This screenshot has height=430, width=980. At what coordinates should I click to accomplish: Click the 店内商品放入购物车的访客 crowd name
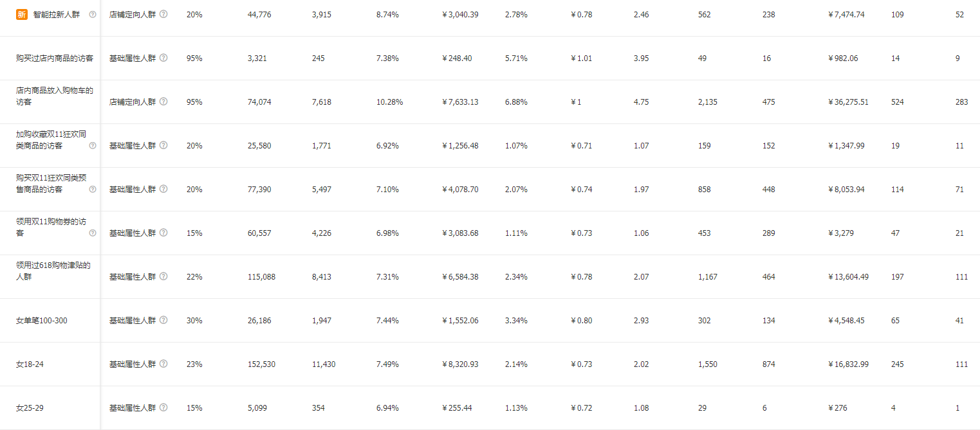pyautogui.click(x=55, y=96)
